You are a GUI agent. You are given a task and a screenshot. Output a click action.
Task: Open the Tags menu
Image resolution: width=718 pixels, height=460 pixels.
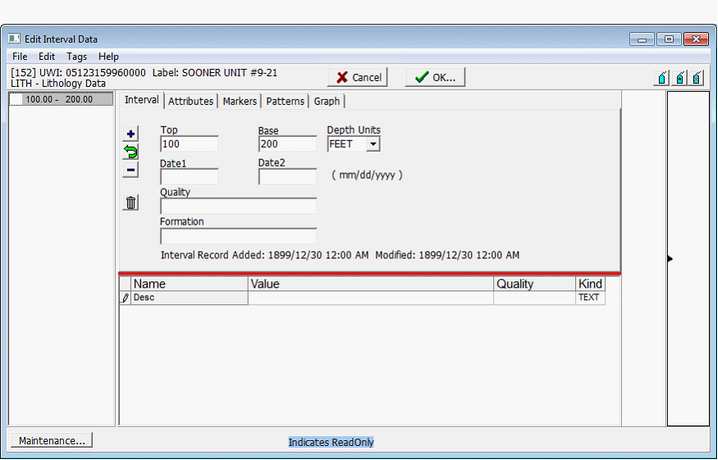tap(77, 57)
